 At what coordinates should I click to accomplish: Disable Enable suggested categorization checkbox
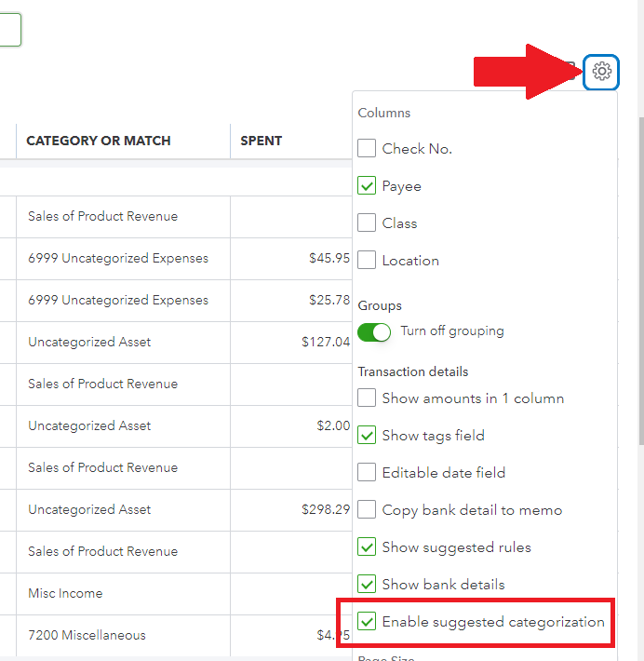(367, 622)
